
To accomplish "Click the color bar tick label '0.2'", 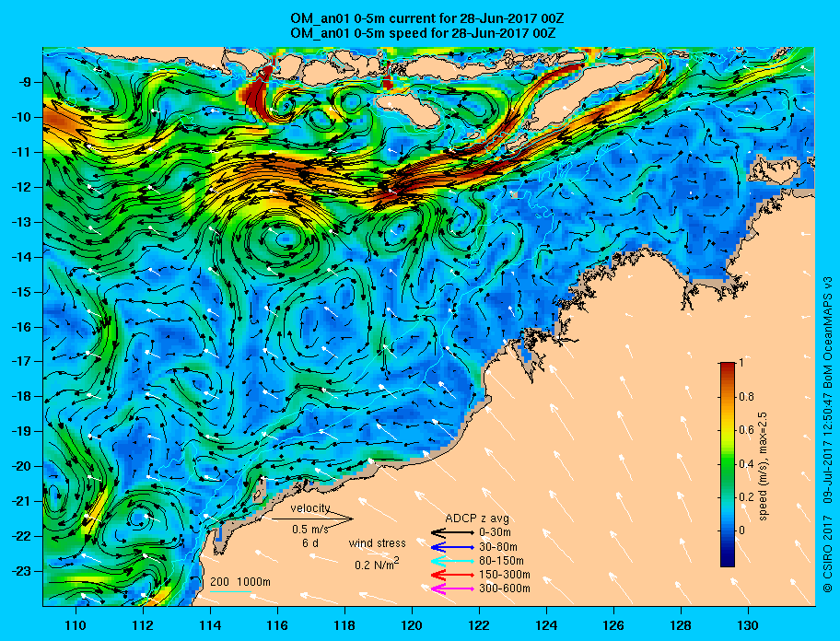I will pos(747,497).
